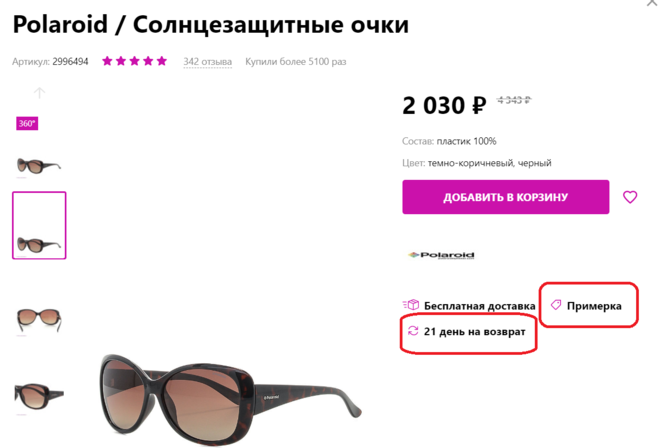Click ДОБАВИТЬ В КОРЗИНУ button
The image size is (659, 448).
tap(506, 197)
